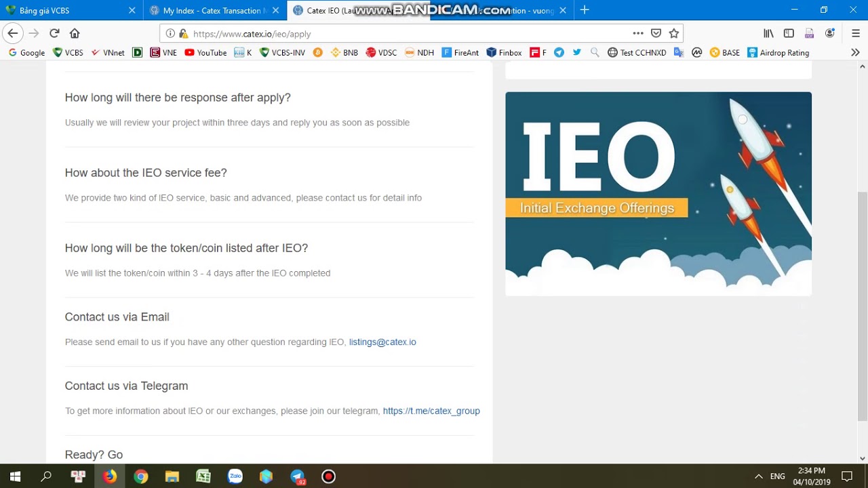868x488 pixels.
Task: Open the Firefox account icon
Action: click(x=829, y=33)
